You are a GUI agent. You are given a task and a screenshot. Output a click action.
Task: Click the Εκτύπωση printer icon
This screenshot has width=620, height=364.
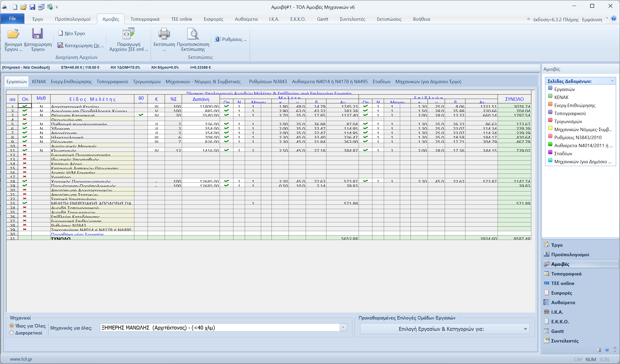click(x=164, y=34)
